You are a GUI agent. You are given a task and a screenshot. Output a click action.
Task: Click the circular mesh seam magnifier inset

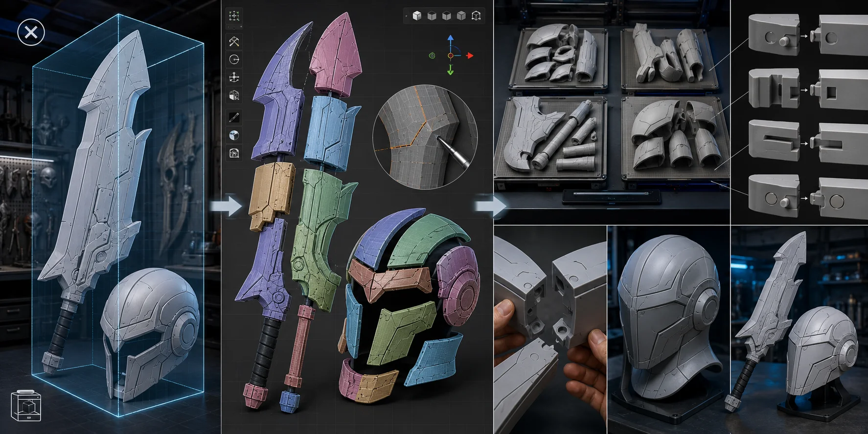point(425,137)
